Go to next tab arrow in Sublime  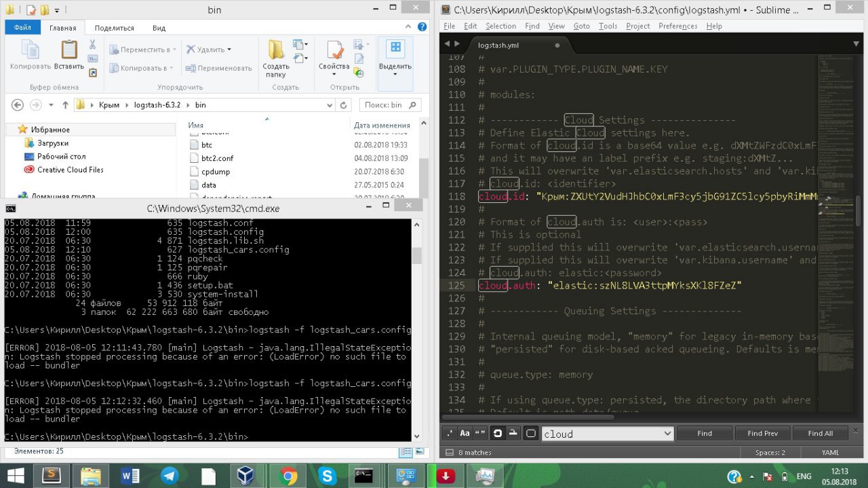[457, 44]
